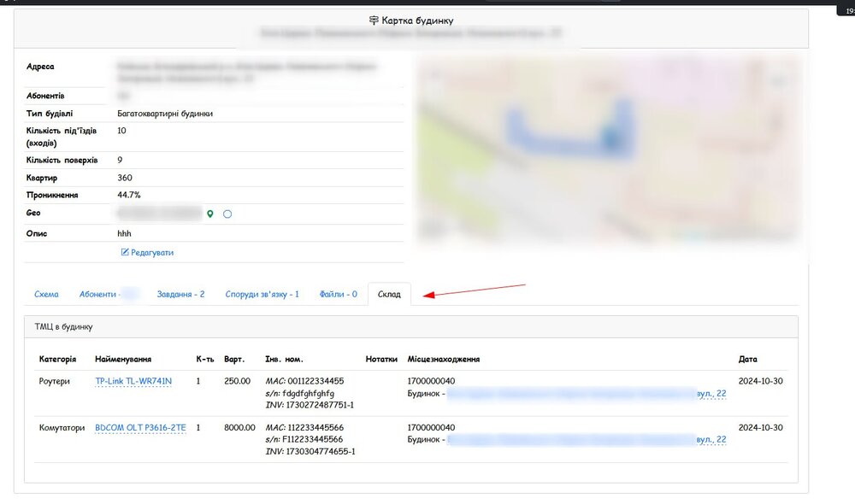
Task: Click the building address link in the switch row
Action: pos(586,439)
